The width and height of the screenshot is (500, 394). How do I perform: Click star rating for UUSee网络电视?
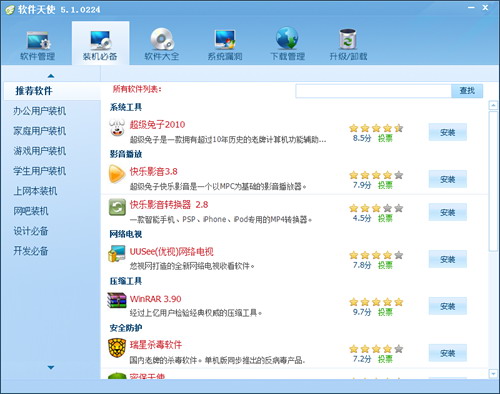pyautogui.click(x=376, y=255)
